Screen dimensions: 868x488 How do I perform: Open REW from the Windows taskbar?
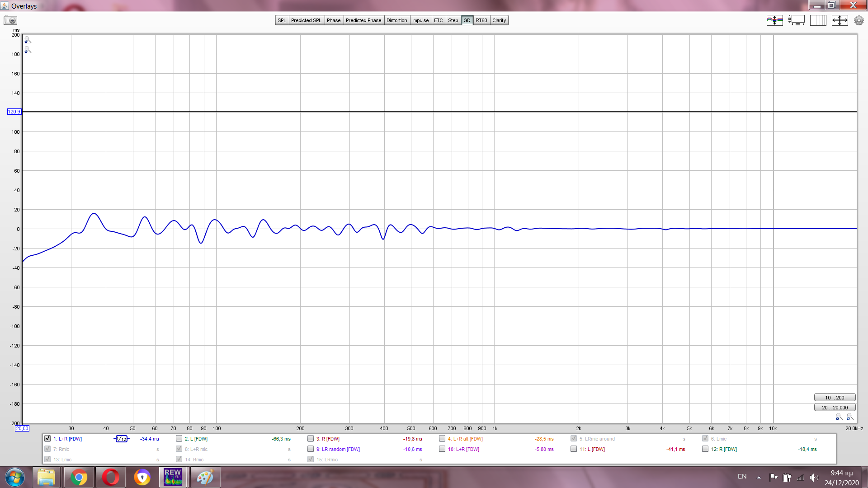173,477
